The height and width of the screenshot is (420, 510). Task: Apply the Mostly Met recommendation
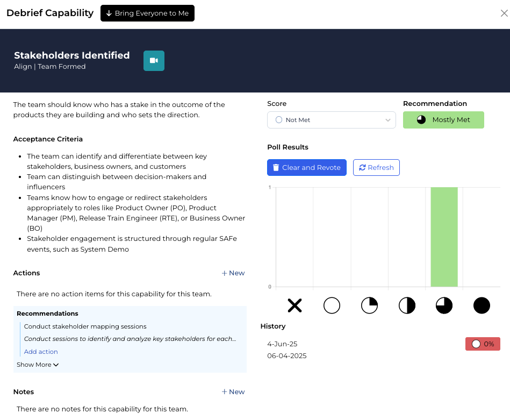[443, 120]
